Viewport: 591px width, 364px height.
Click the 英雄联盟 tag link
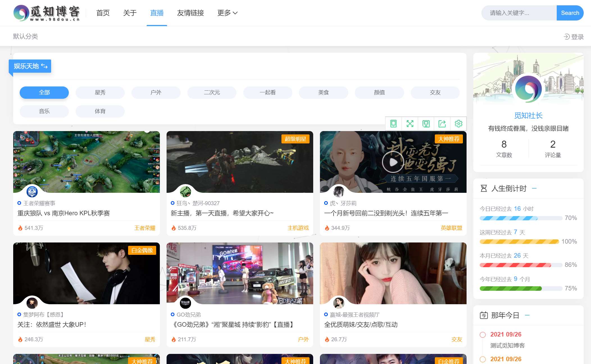coord(451,228)
